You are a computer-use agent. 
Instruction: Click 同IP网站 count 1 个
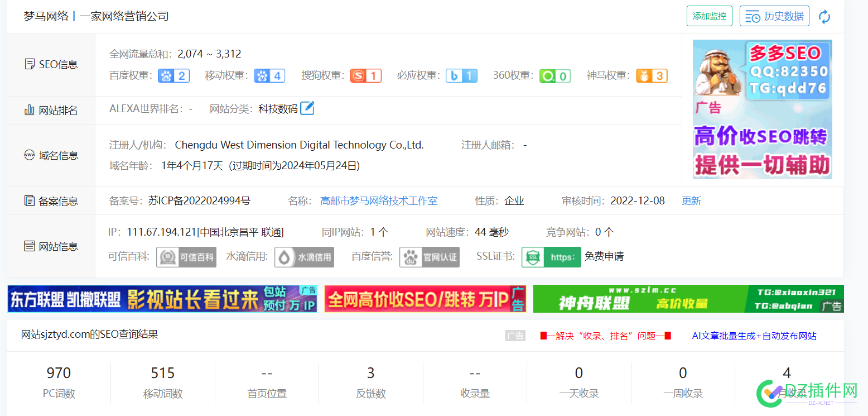(379, 232)
